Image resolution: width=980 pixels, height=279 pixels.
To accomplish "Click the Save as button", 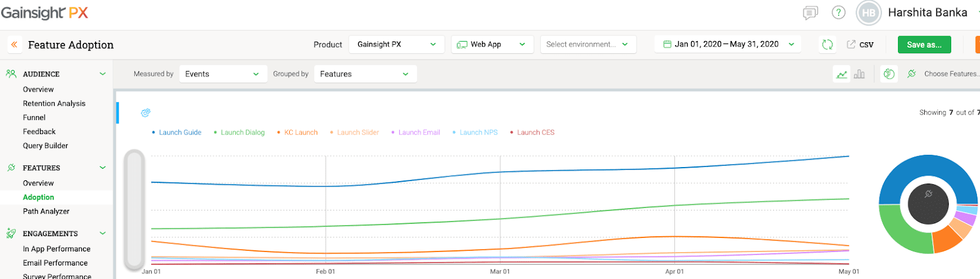I will (924, 45).
